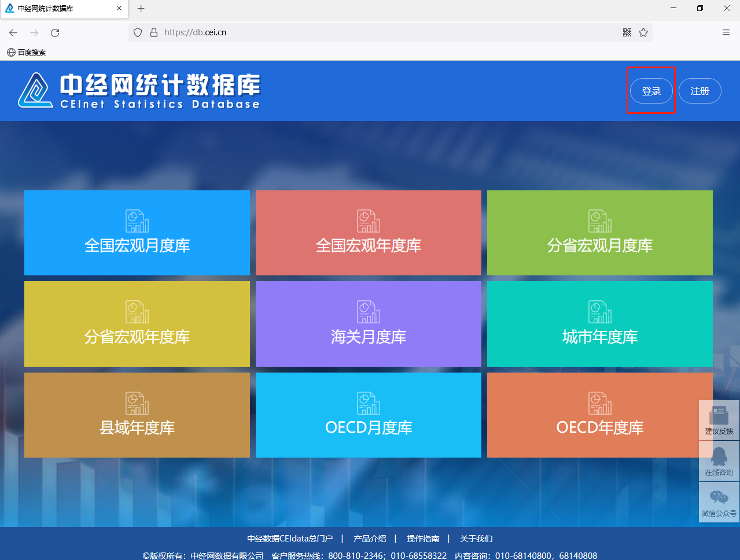Open the 产品介绍 footer link
This screenshot has height=560, width=740.
[x=370, y=539]
